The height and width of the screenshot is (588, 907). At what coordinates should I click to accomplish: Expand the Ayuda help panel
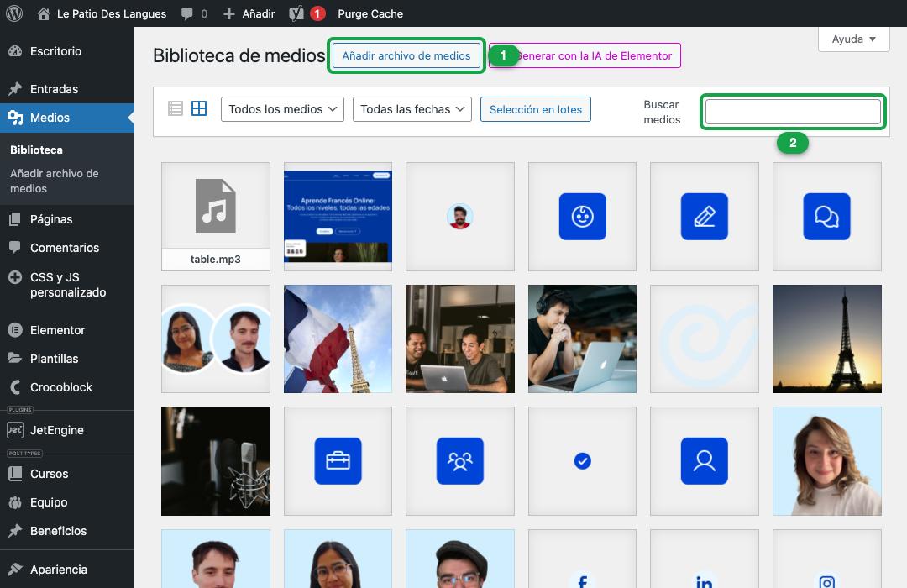[x=853, y=39]
